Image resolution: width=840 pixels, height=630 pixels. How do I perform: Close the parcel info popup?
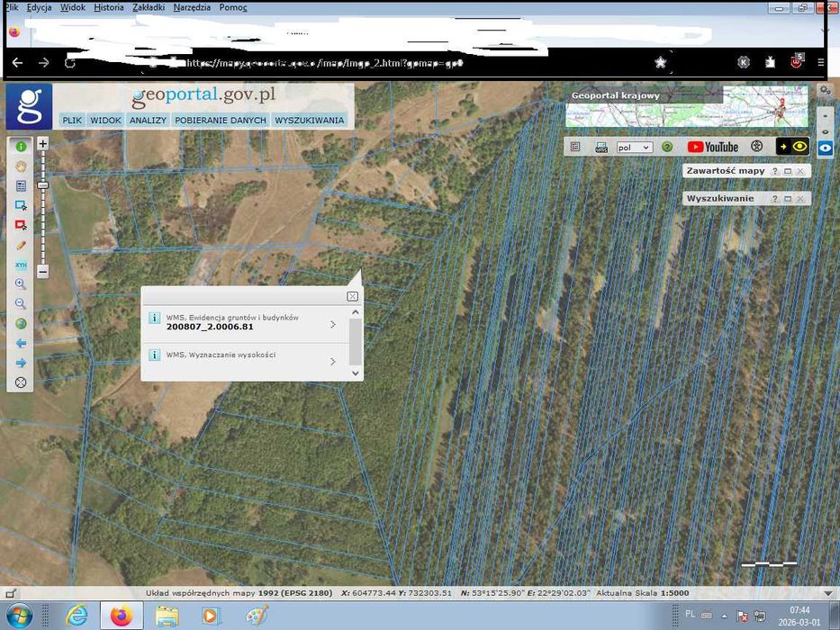[352, 296]
